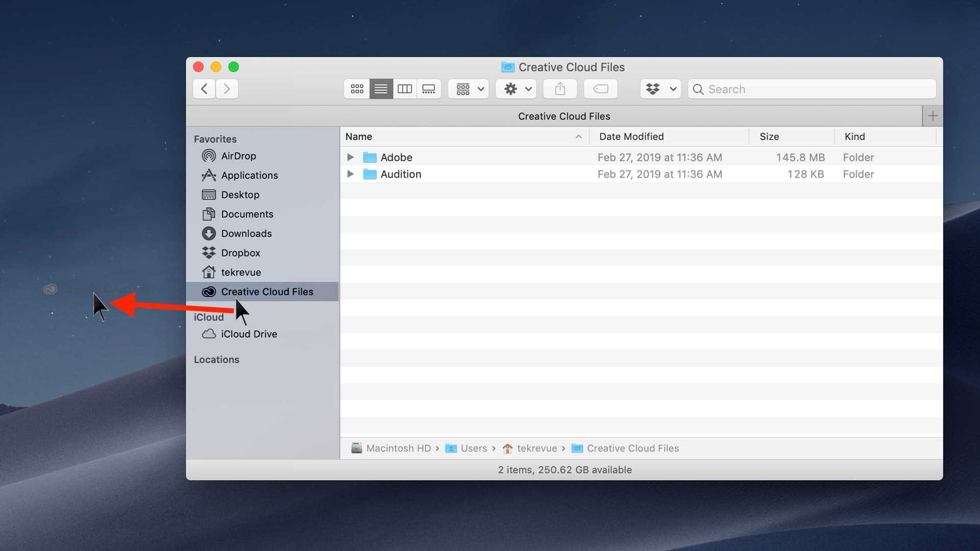
Task: Click the Dropbox toolbar integration icon
Action: [x=659, y=88]
